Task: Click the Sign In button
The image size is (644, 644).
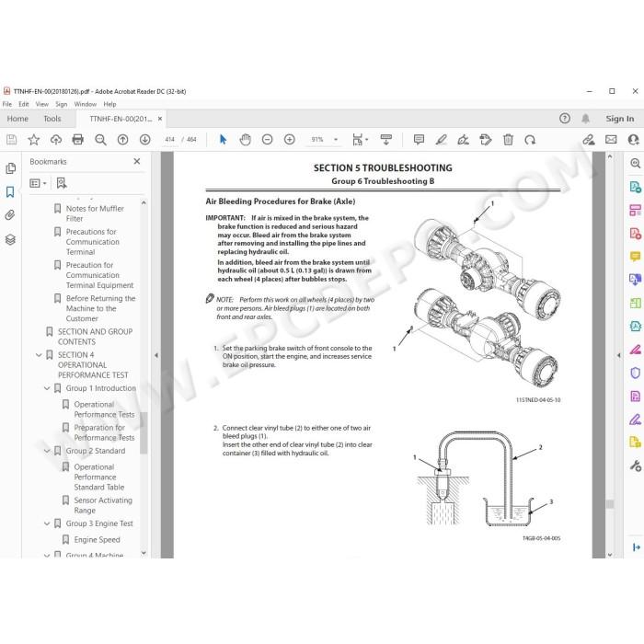Action: point(620,119)
